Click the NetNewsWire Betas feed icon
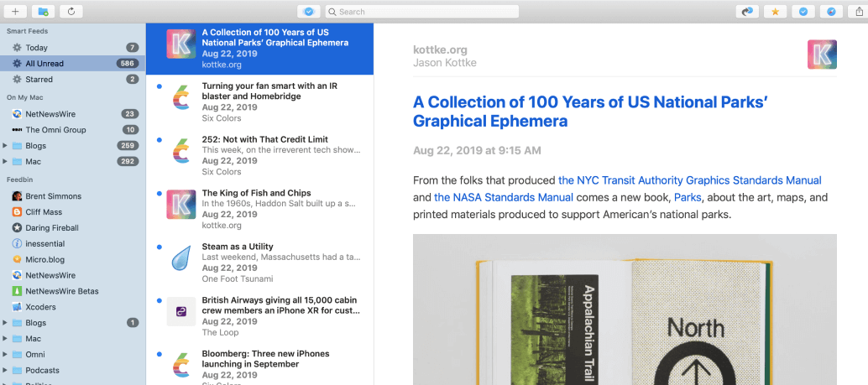The image size is (868, 385). pyautogui.click(x=17, y=292)
